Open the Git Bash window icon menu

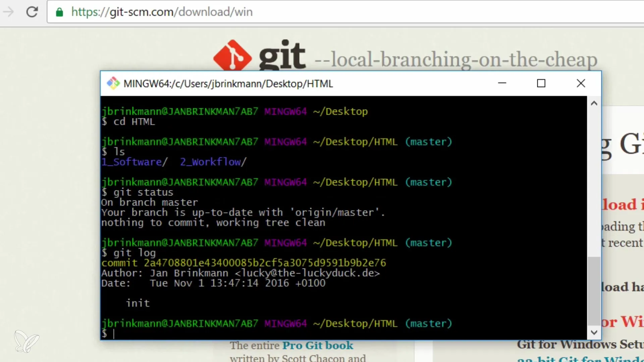click(113, 83)
